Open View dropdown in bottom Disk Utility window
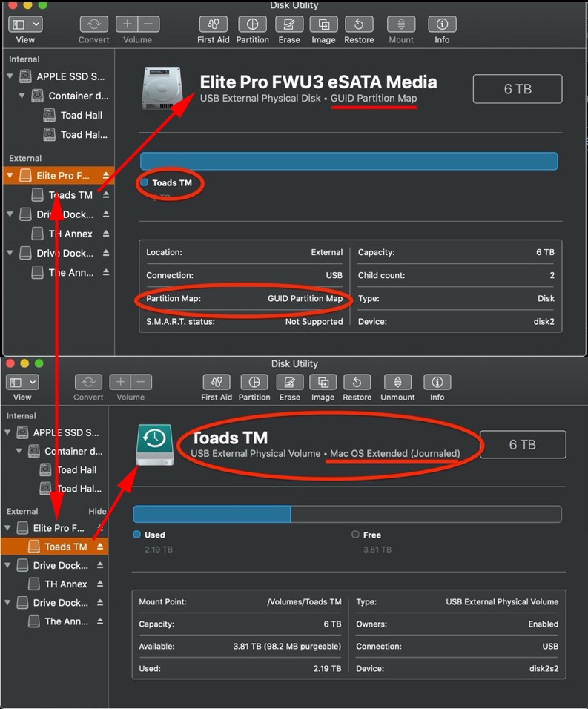Screen dimensions: 588x709 point(22,382)
